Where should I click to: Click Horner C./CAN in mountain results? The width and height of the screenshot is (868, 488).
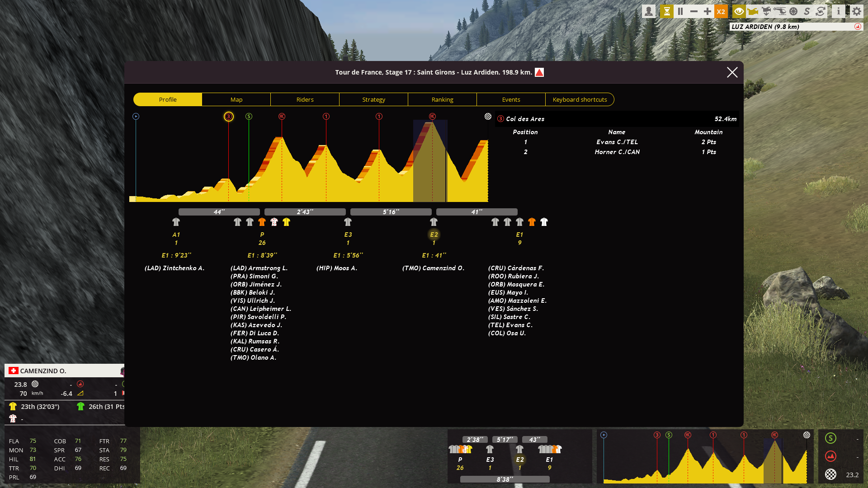617,152
